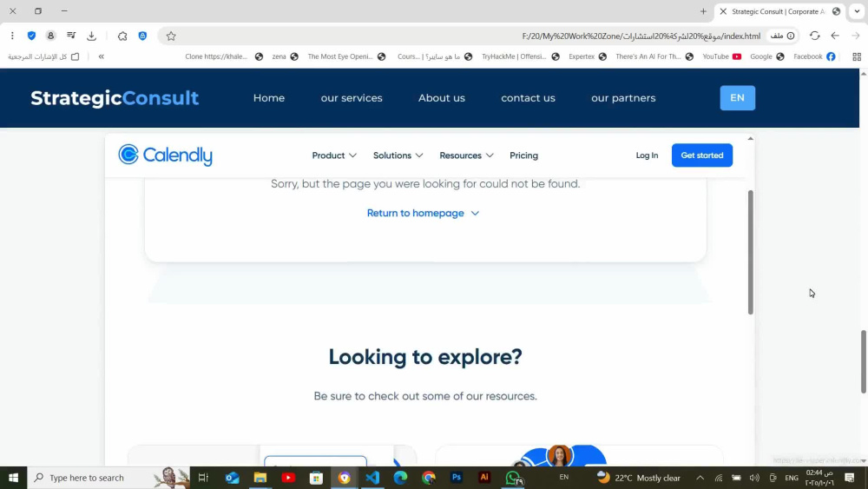
Task: Show hidden system tray icons
Action: tap(700, 478)
